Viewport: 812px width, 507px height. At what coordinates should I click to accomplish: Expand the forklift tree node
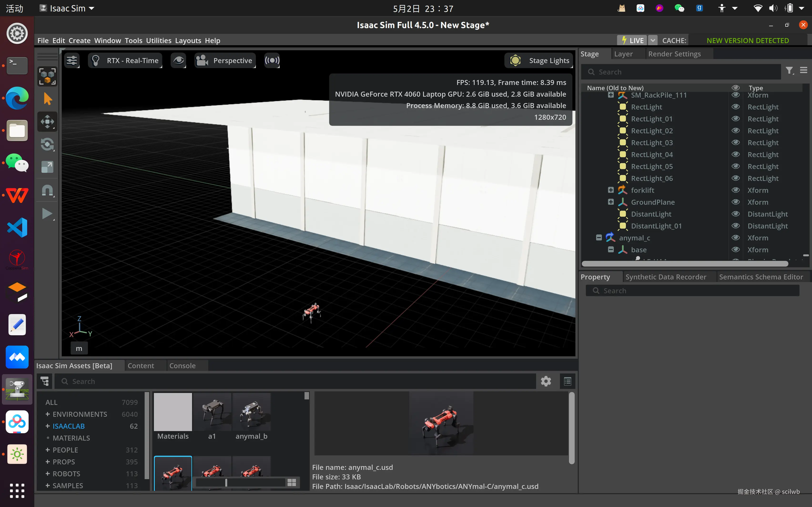[x=611, y=190]
